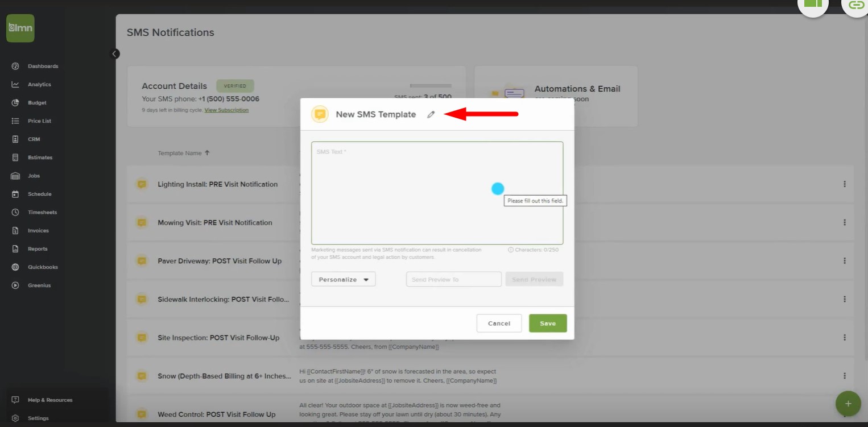Click the Schedule calendar icon

(15, 194)
